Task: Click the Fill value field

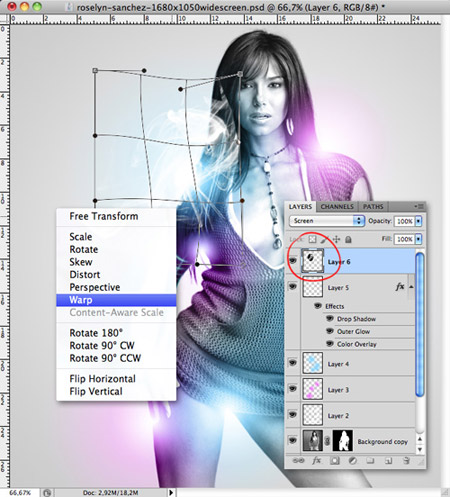Action: point(404,239)
